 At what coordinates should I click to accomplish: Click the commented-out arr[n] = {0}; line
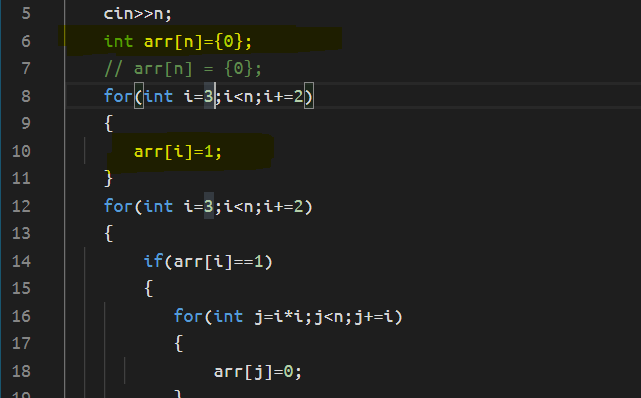[x=183, y=69]
